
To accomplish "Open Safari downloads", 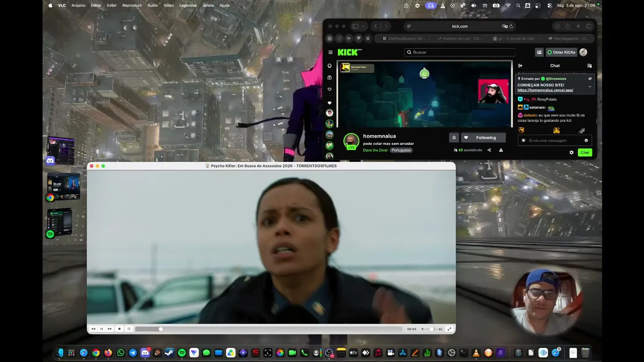I will (557, 26).
